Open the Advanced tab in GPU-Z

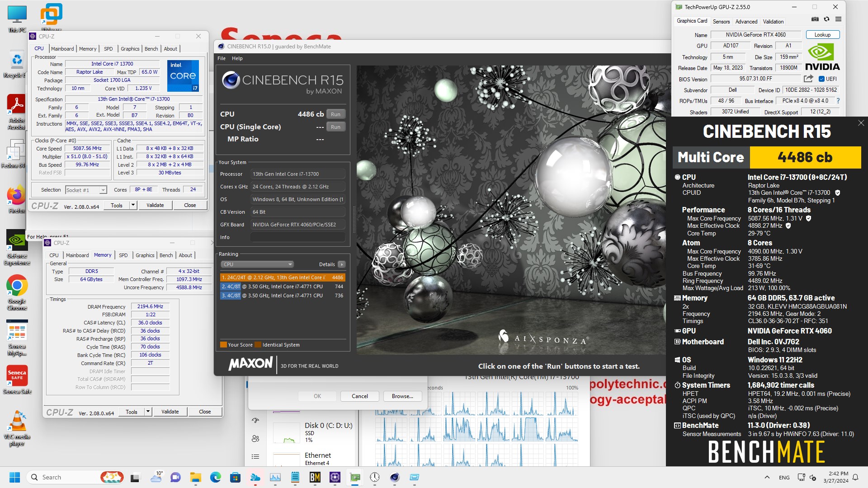746,21
